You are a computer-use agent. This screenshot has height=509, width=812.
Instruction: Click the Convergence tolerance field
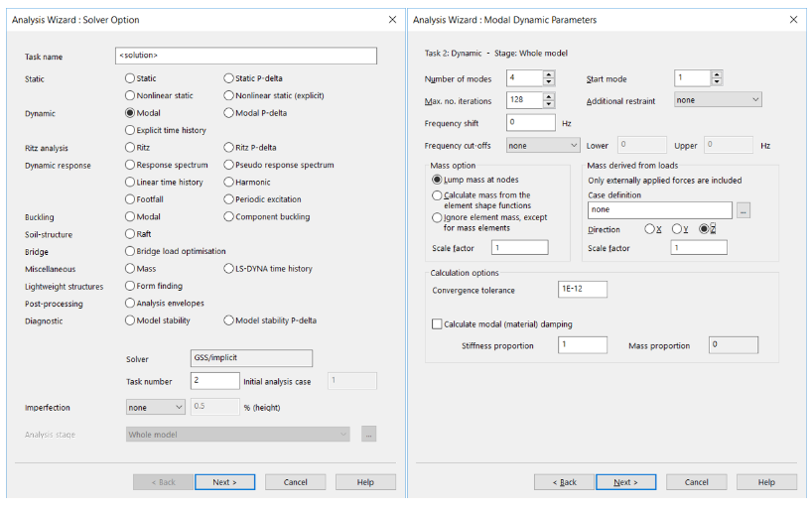coord(583,290)
